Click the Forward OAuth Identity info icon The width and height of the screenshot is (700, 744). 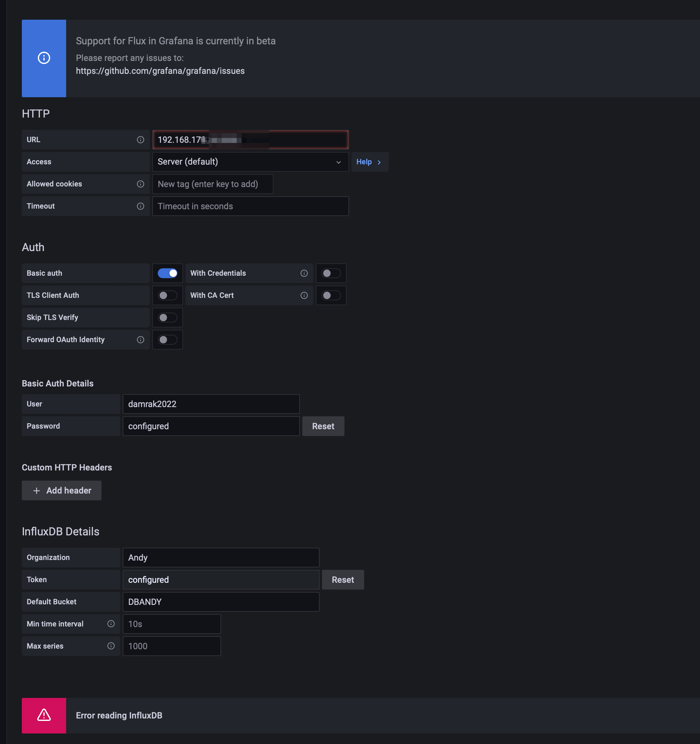(x=140, y=339)
